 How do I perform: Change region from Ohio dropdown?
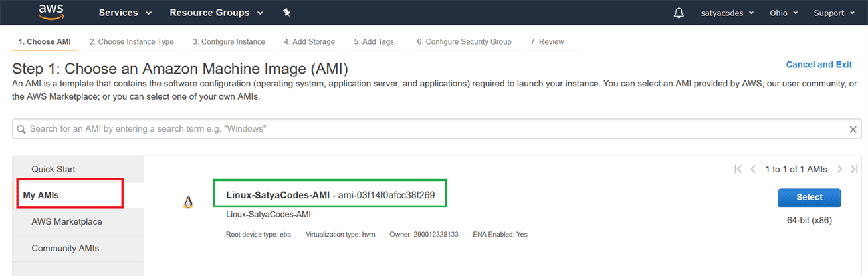click(784, 13)
